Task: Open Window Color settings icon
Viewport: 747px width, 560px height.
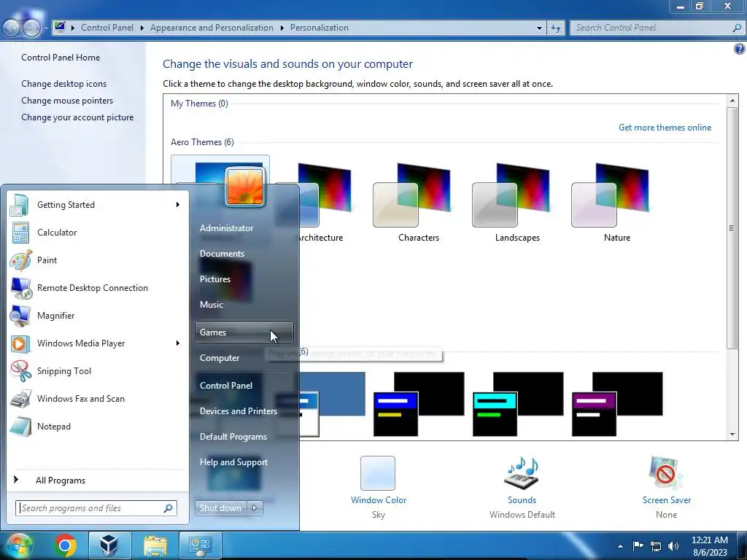Action: coord(378,472)
